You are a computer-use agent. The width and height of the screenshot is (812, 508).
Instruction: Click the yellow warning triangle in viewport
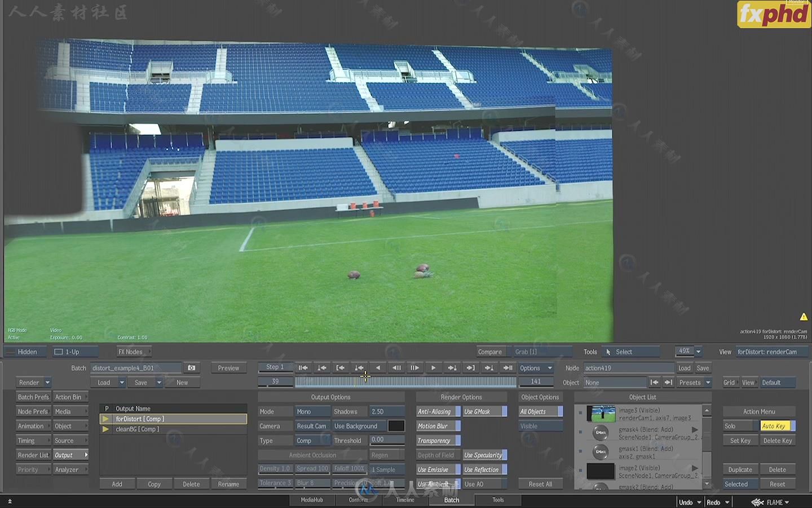click(804, 317)
